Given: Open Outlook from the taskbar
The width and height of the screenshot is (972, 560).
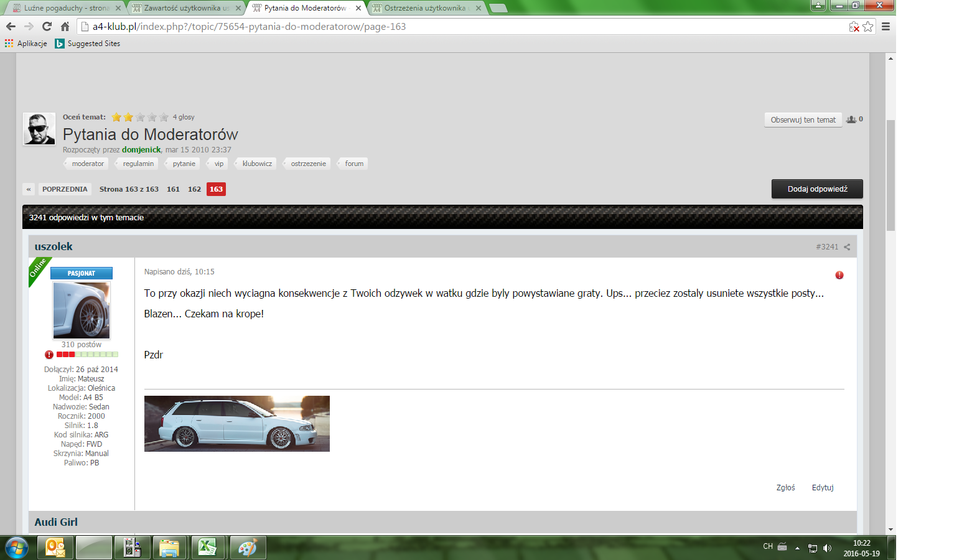Looking at the screenshot, I should tap(55, 548).
